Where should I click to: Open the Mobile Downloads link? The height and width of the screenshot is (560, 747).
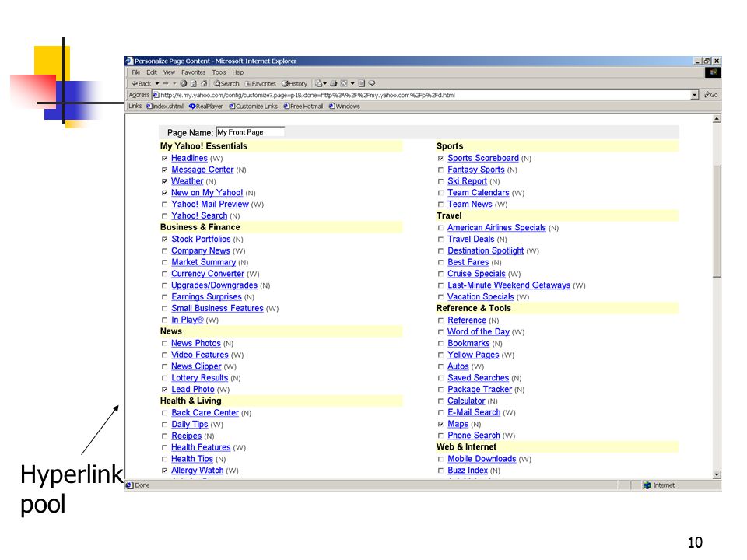coord(482,459)
